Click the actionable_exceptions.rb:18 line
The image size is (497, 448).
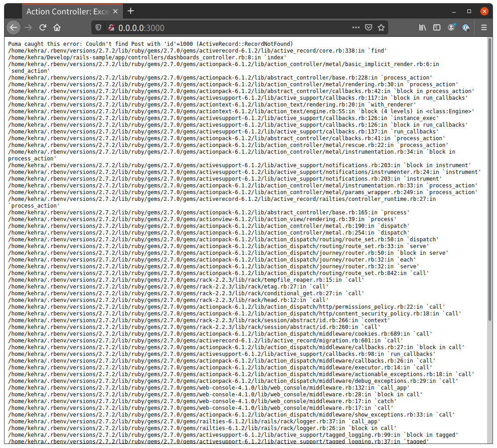point(241,374)
